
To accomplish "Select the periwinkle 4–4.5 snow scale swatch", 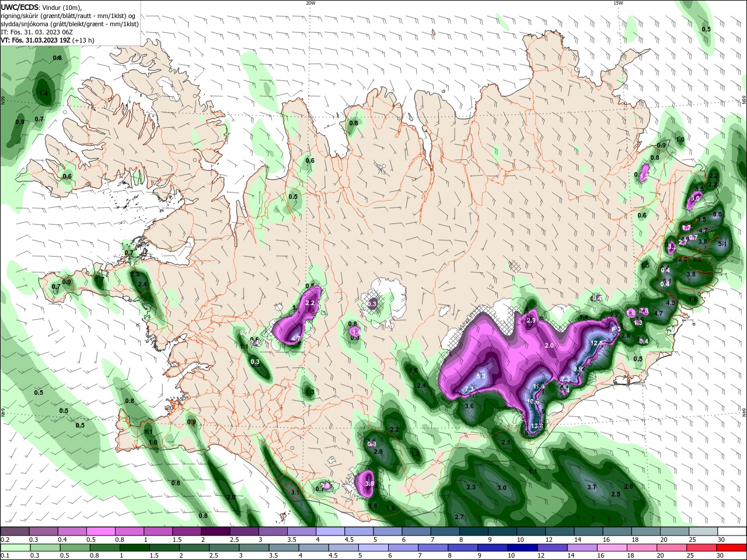I will [329, 531].
